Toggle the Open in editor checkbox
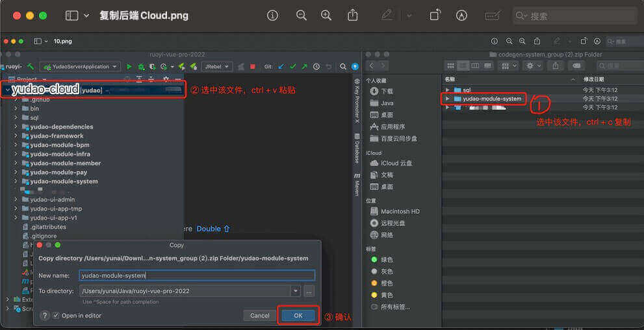This screenshot has height=330, width=644. point(56,316)
